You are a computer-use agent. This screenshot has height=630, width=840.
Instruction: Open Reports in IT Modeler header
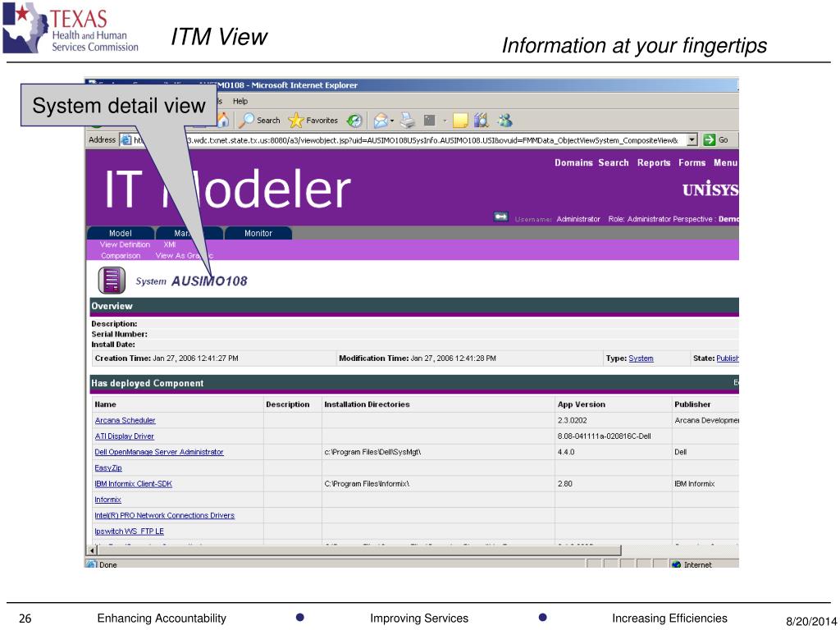point(654,163)
